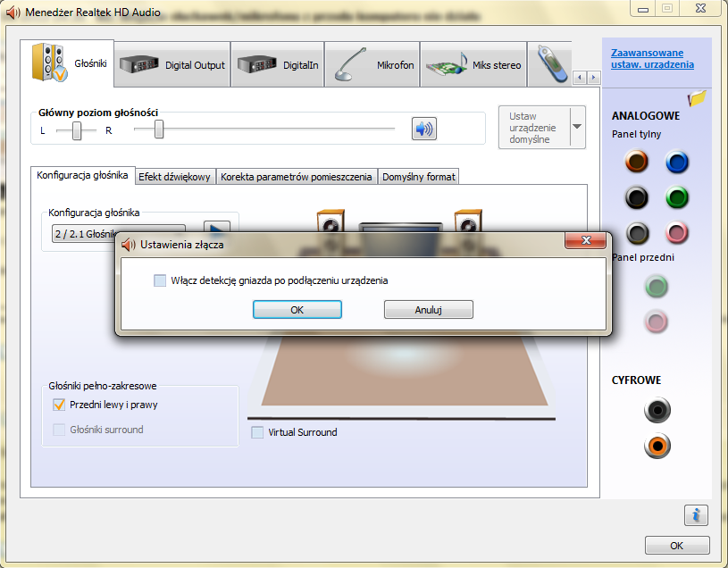Switch to the Digital Output tab
This screenshot has height=568, width=728.
tap(172, 64)
